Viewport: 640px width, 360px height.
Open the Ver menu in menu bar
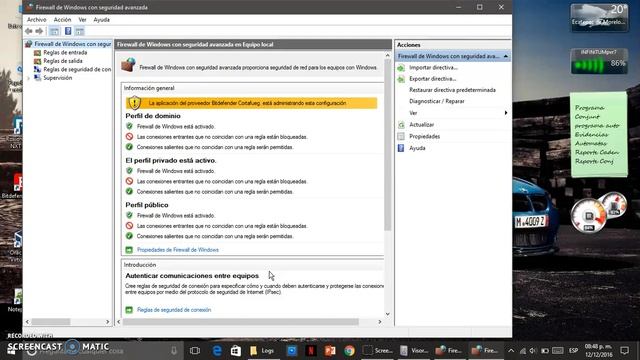point(82,20)
